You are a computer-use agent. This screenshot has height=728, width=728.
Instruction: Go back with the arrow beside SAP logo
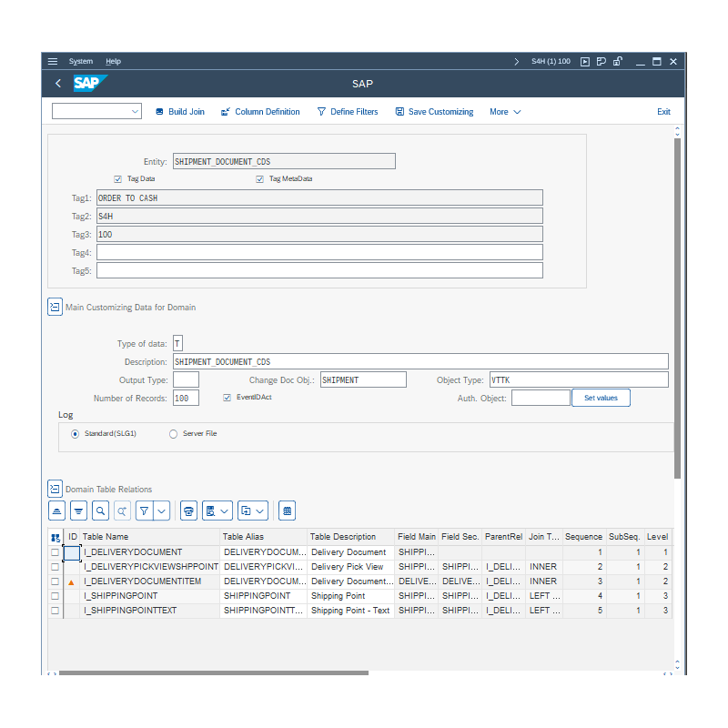pyautogui.click(x=58, y=83)
